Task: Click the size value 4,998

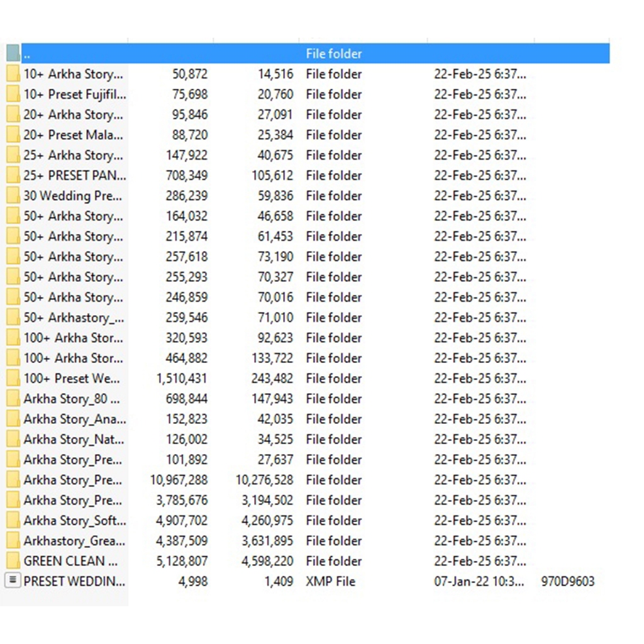Action: [x=193, y=582]
